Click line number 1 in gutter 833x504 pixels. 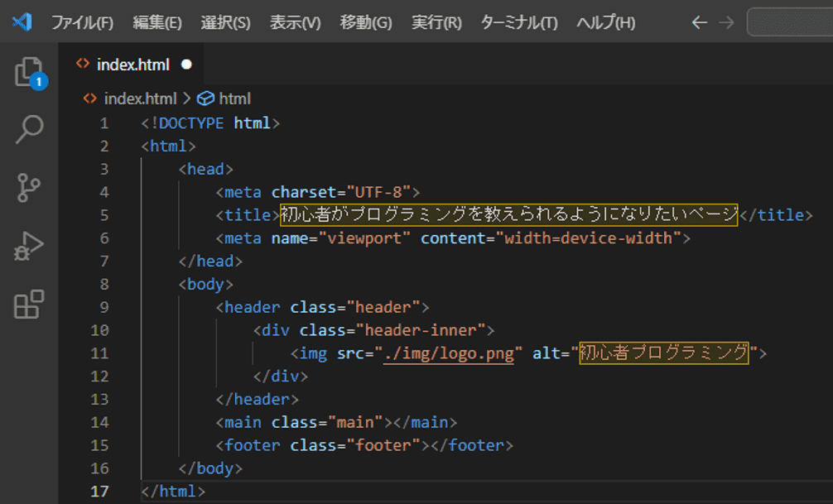(104, 123)
